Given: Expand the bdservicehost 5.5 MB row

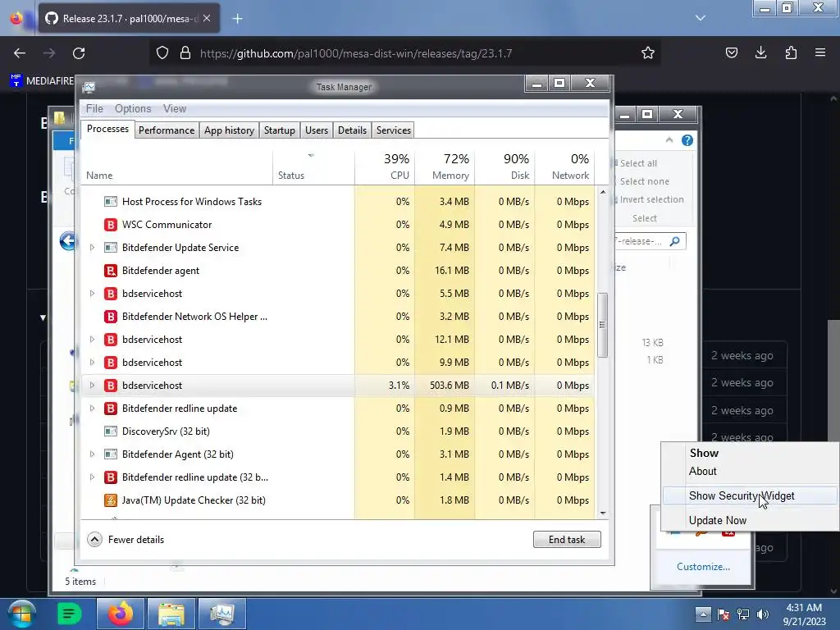Looking at the screenshot, I should (92, 294).
